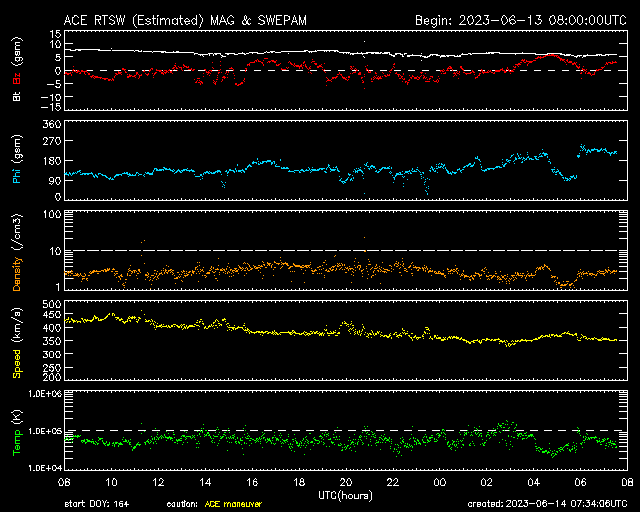640x512 pixels.
Task: Click the 00 hour tick on the time axis
Action: tap(439, 482)
